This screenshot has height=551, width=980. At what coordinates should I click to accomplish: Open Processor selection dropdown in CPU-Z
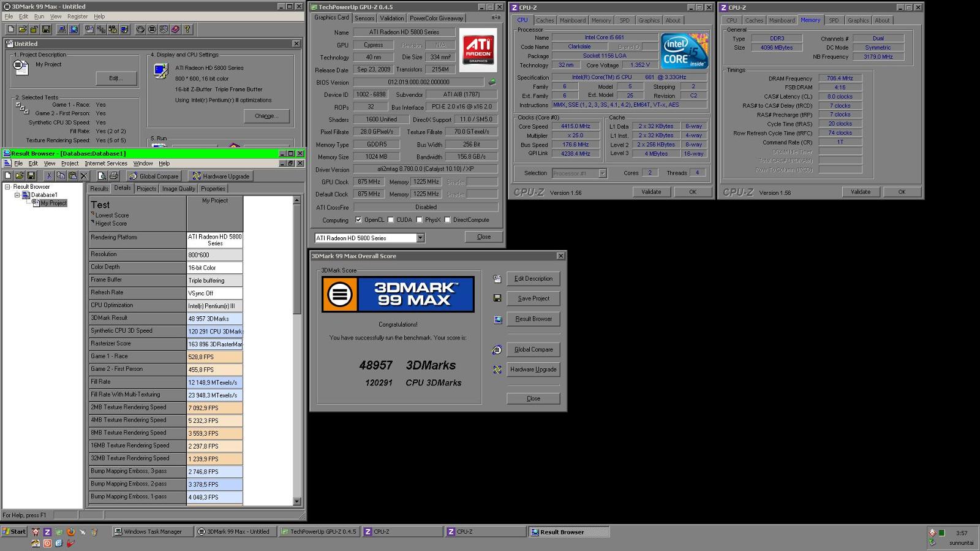coord(602,173)
